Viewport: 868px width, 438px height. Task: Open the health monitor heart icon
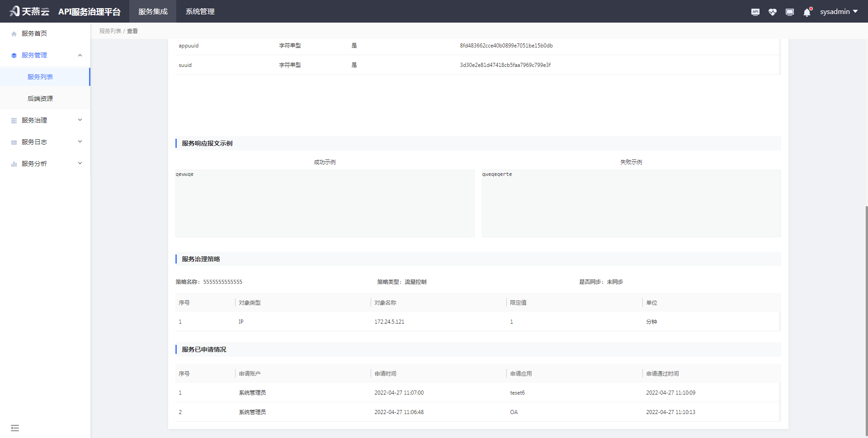(x=773, y=11)
